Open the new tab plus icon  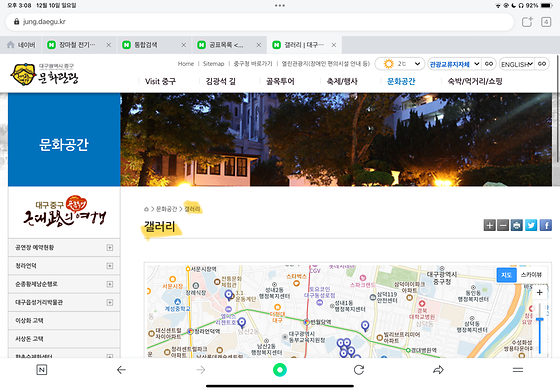pos(527,22)
